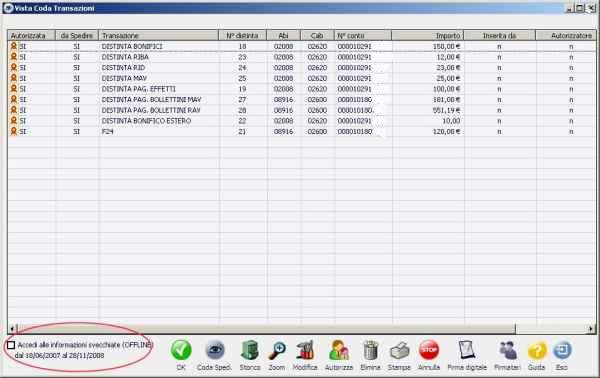Select the DISTINTA MAV transaction text
Screen dimensions: 600x378
tap(124, 78)
